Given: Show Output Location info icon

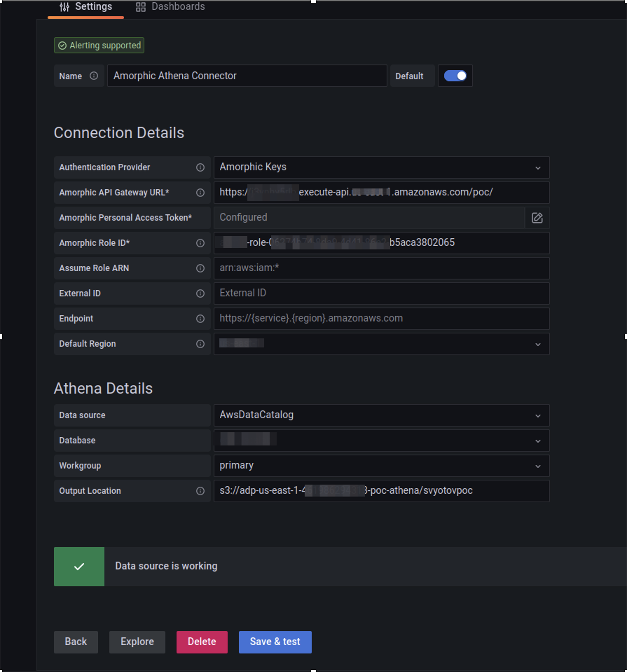Looking at the screenshot, I should pos(200,491).
